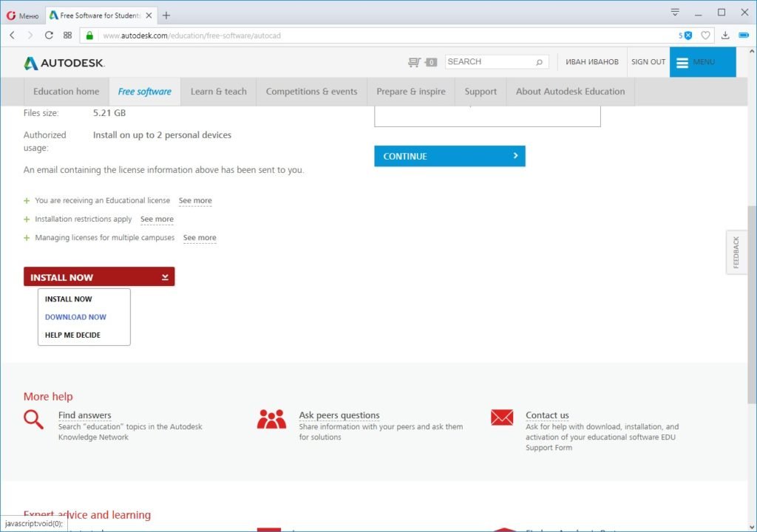
Task: Click the scrollbar up arrow
Action: [752, 51]
